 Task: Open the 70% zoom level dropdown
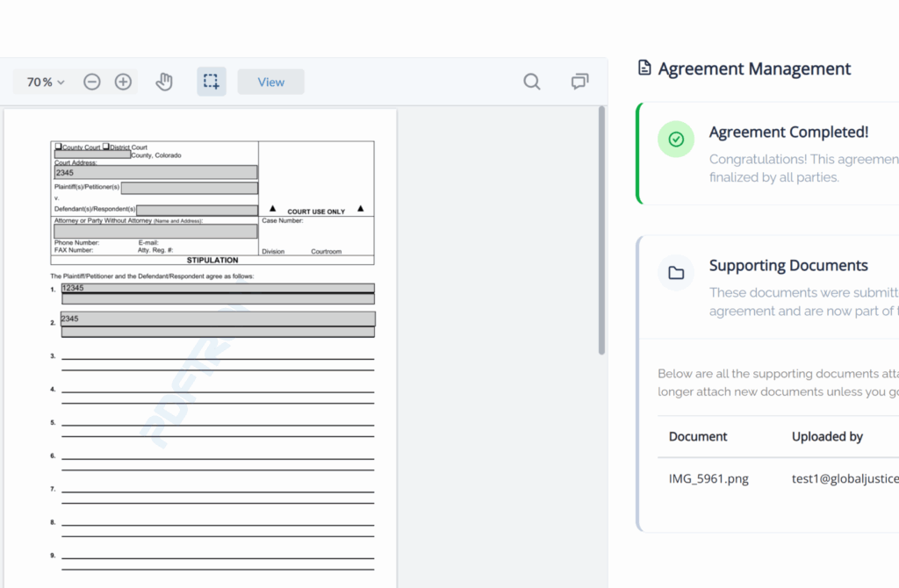coord(46,82)
